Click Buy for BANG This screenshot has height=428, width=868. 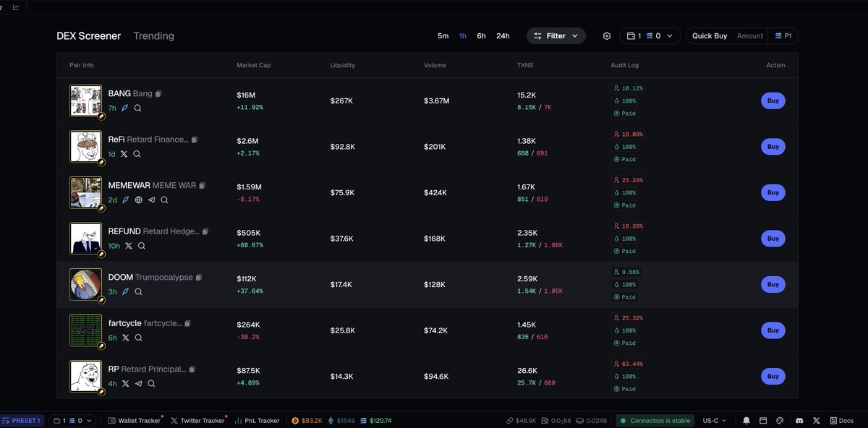(x=773, y=101)
